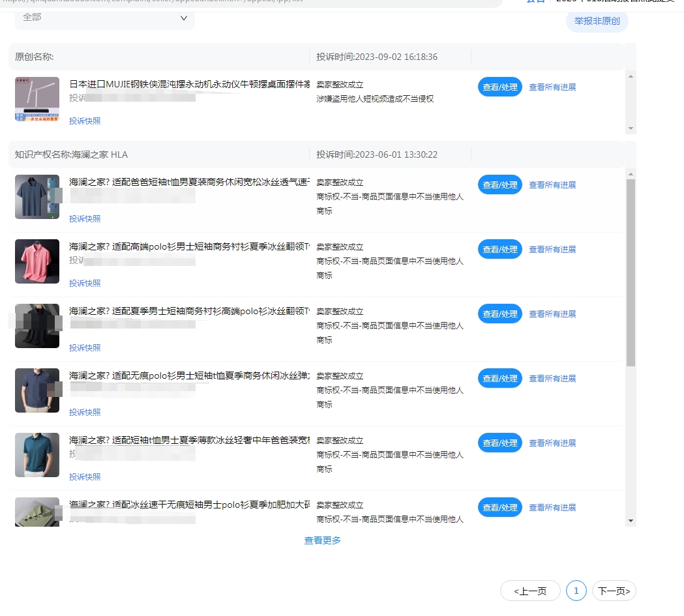Screen dimensions: 684x616
Task: View all progress for 适配短袖t恤男士夏季薄款 item
Action: coord(552,443)
